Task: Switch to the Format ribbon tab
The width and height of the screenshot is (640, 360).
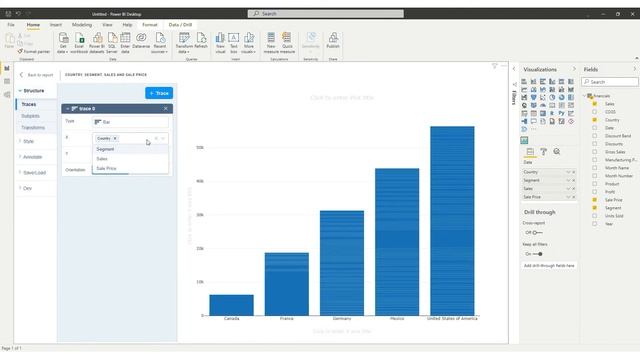Action: (x=150, y=25)
